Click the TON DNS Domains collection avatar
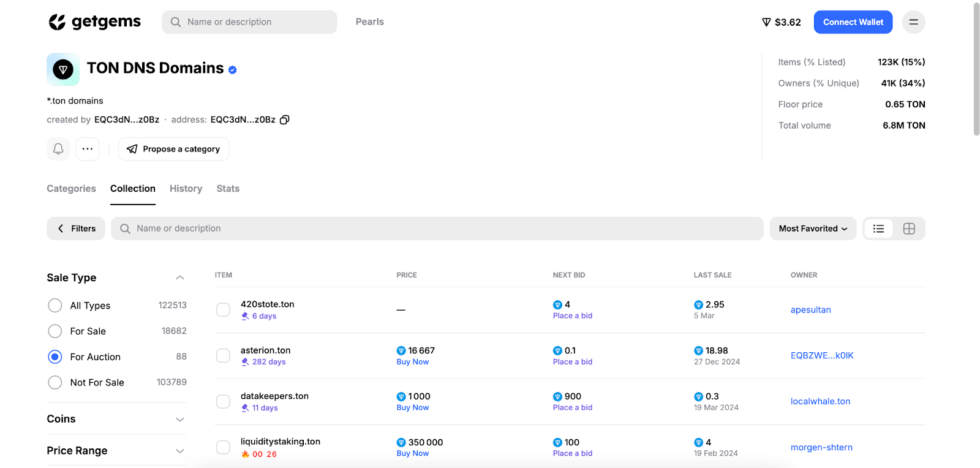This screenshot has height=468, width=980. [63, 69]
